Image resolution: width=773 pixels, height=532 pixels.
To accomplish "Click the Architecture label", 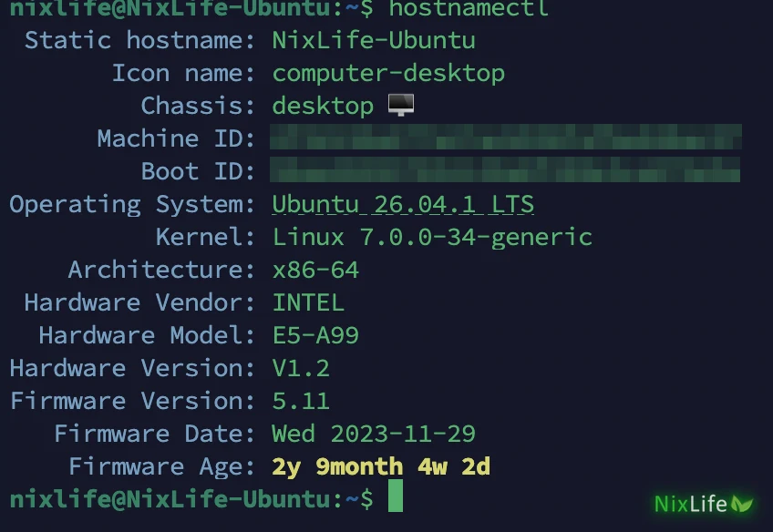I will click(161, 270).
